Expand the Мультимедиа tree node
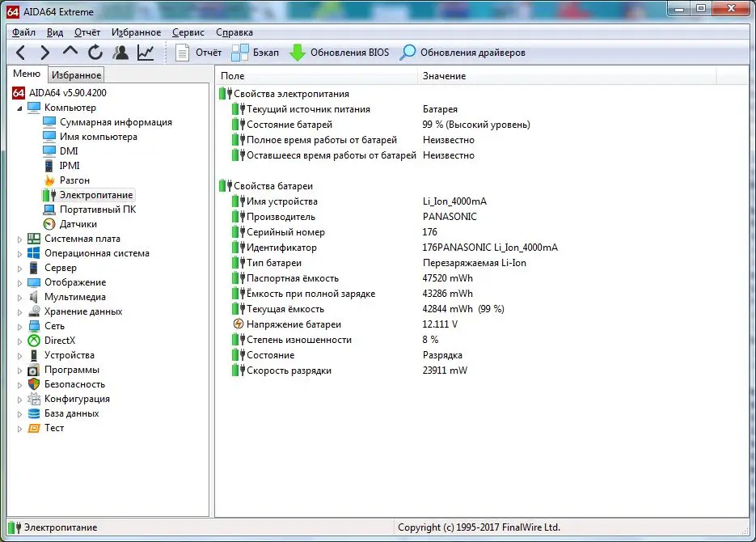 click(19, 298)
